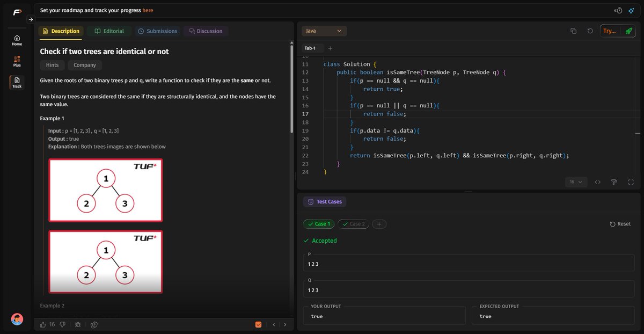Add a new editor tab with plus

[x=330, y=48]
